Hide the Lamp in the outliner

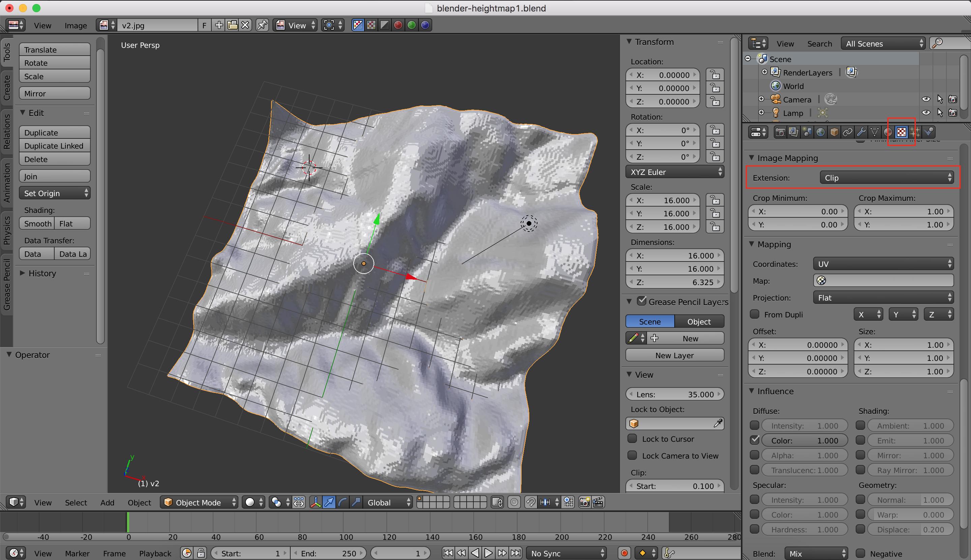coord(926,112)
